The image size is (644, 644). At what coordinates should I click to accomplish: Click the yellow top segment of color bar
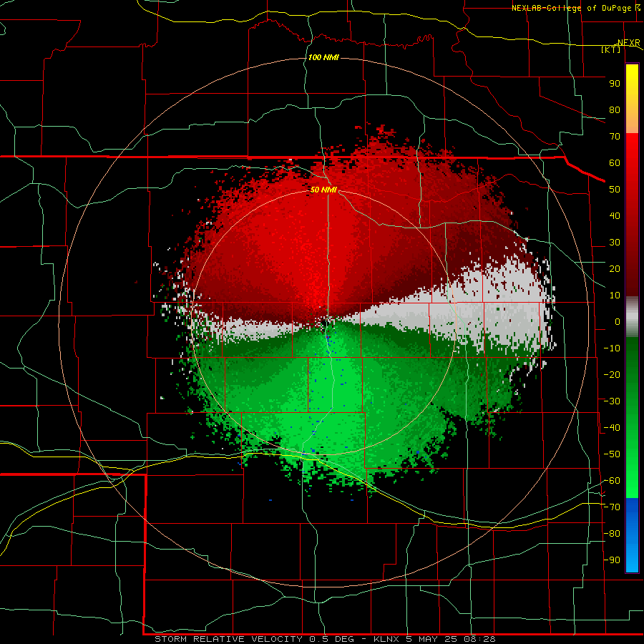coord(632,99)
